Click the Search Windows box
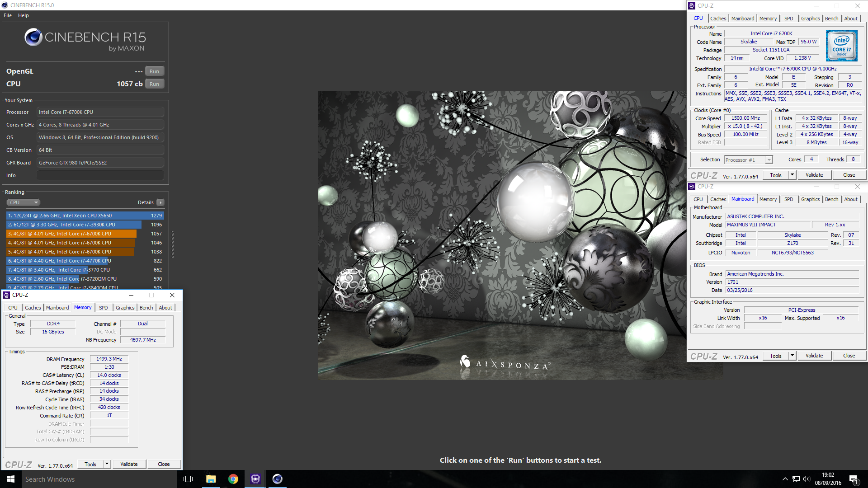The image size is (868, 488). click(99, 479)
